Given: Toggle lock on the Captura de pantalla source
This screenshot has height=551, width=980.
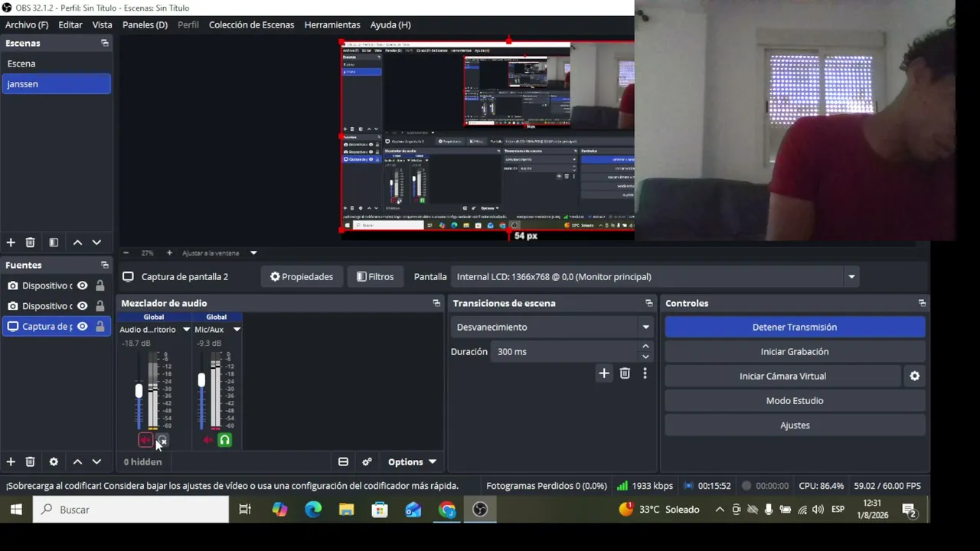Looking at the screenshot, I should (100, 327).
